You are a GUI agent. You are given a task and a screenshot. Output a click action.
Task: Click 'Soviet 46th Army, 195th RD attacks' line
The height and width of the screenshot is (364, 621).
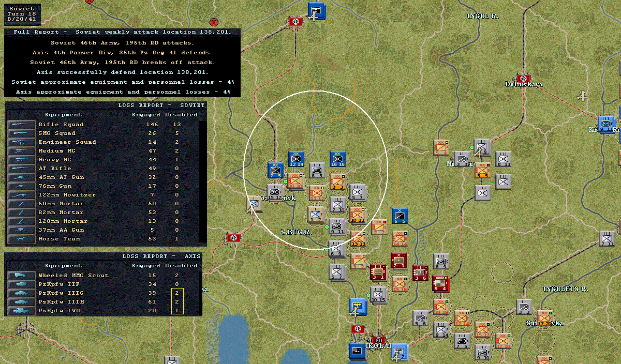click(x=123, y=43)
